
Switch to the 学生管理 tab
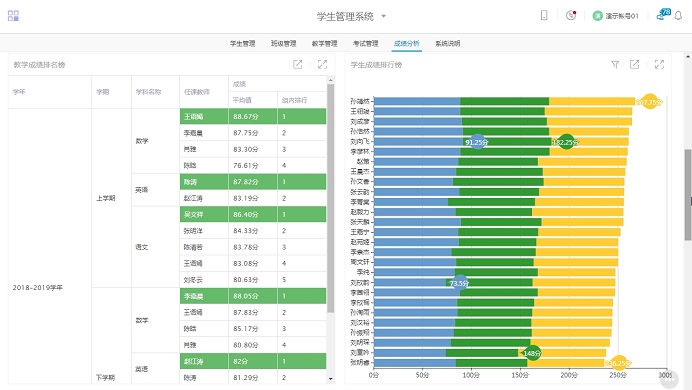pyautogui.click(x=242, y=43)
